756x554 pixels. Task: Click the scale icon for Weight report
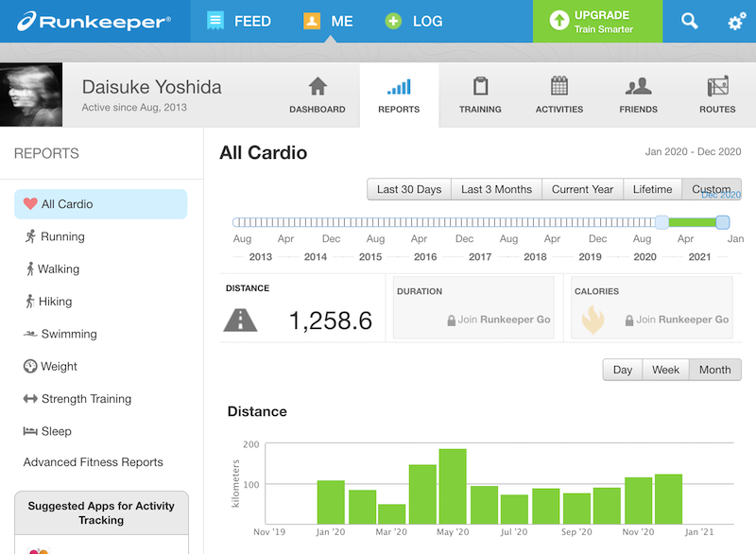click(x=30, y=367)
